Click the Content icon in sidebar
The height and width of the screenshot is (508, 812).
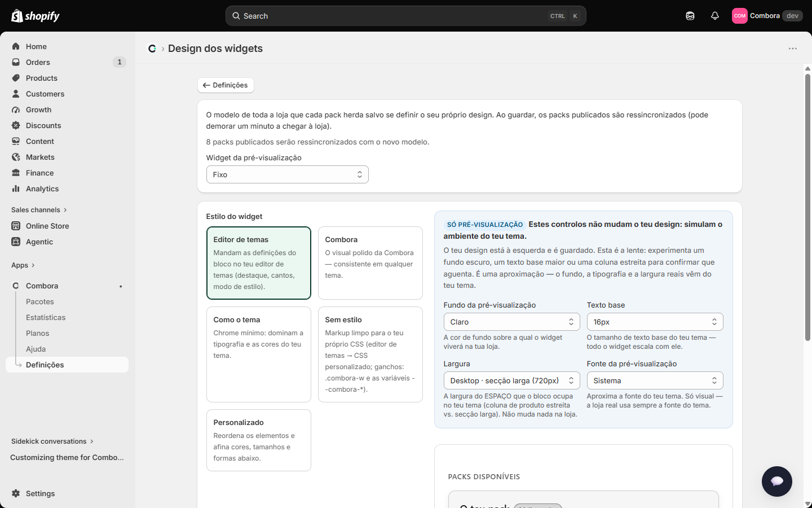click(x=16, y=141)
